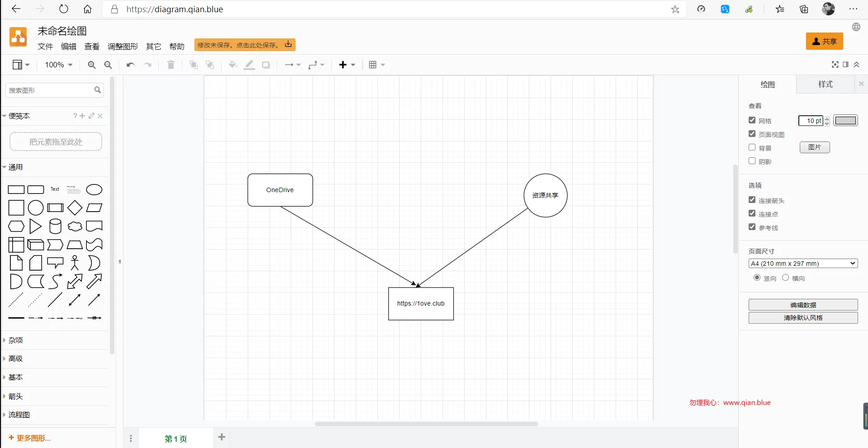The width and height of the screenshot is (868, 448).
Task: Select the Text shape in palette
Action: (55, 189)
